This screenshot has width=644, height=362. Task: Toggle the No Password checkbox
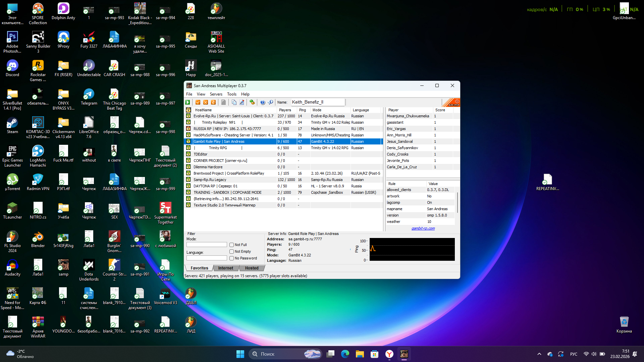[231, 258]
